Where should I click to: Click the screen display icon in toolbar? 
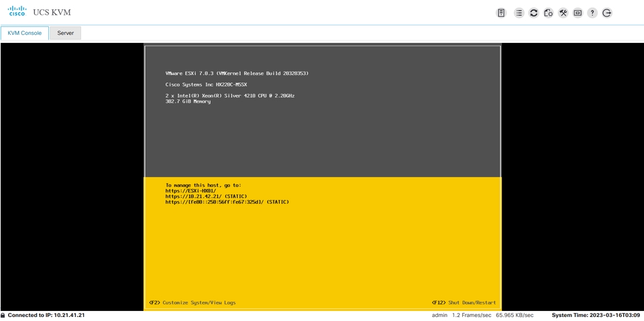(x=578, y=13)
